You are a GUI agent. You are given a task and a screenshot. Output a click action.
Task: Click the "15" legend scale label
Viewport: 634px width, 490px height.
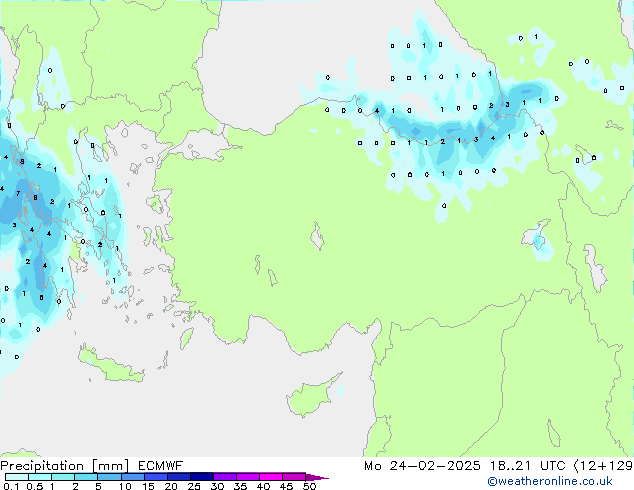pyautogui.click(x=148, y=486)
